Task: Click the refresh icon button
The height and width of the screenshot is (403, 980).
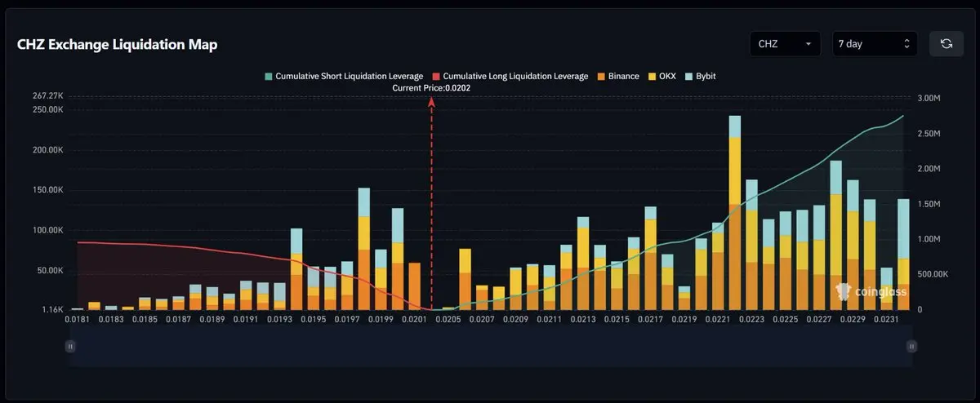Action: [x=947, y=44]
